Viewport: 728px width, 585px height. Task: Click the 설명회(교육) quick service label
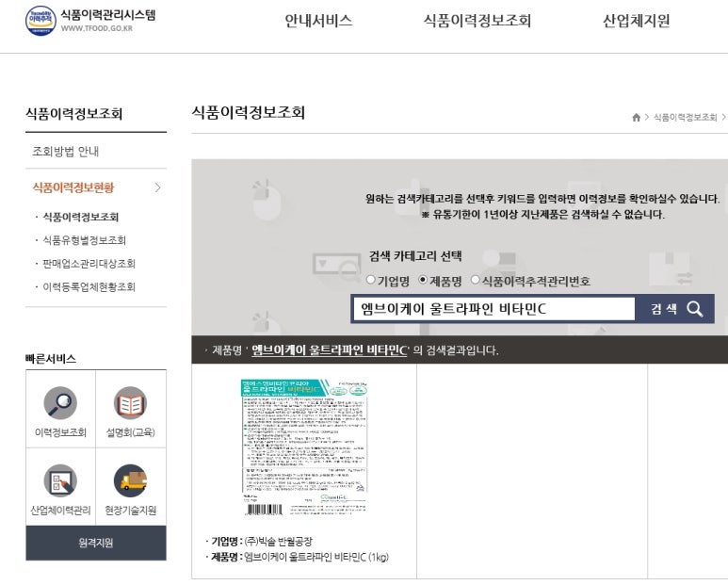point(131,432)
